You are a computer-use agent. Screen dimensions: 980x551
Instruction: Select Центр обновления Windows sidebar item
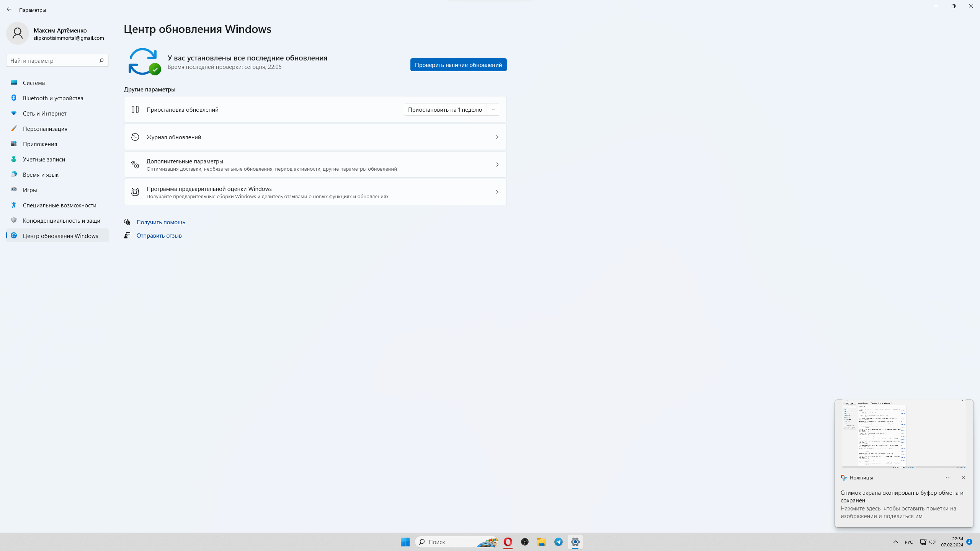coord(57,236)
